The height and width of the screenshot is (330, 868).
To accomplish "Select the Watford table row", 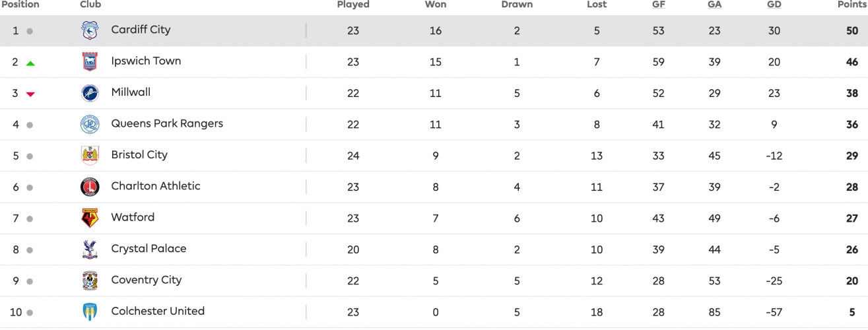I will [x=434, y=218].
